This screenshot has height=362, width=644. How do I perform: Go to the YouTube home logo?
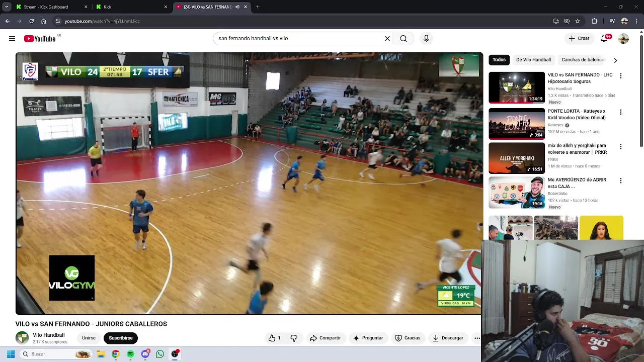[x=40, y=39]
